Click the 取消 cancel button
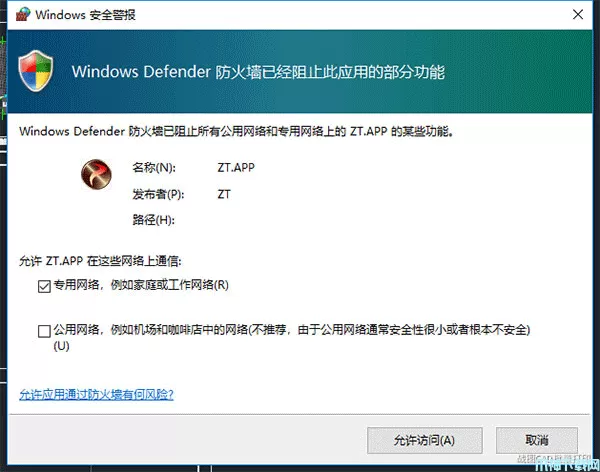 point(537,441)
